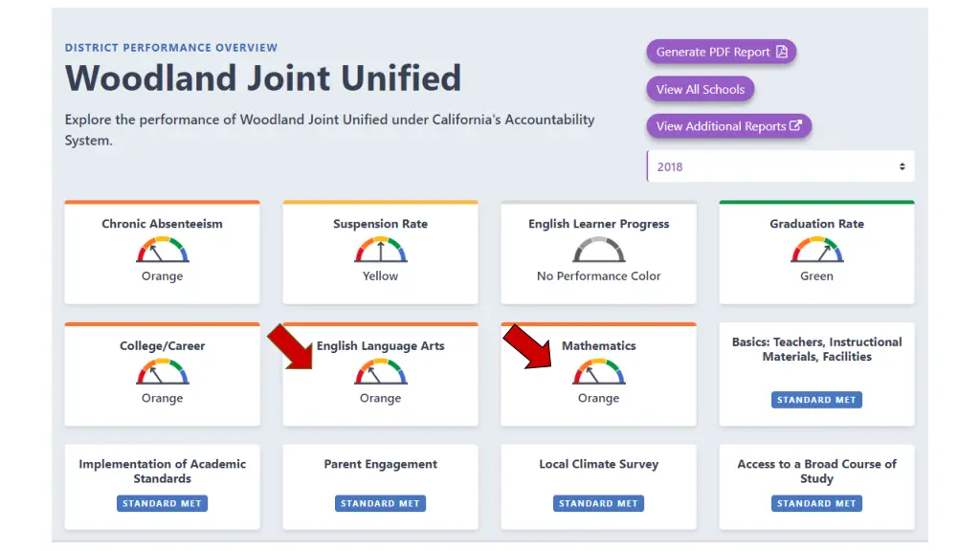Select the English Language Arts title
This screenshot has height=551, width=980.
(x=381, y=346)
